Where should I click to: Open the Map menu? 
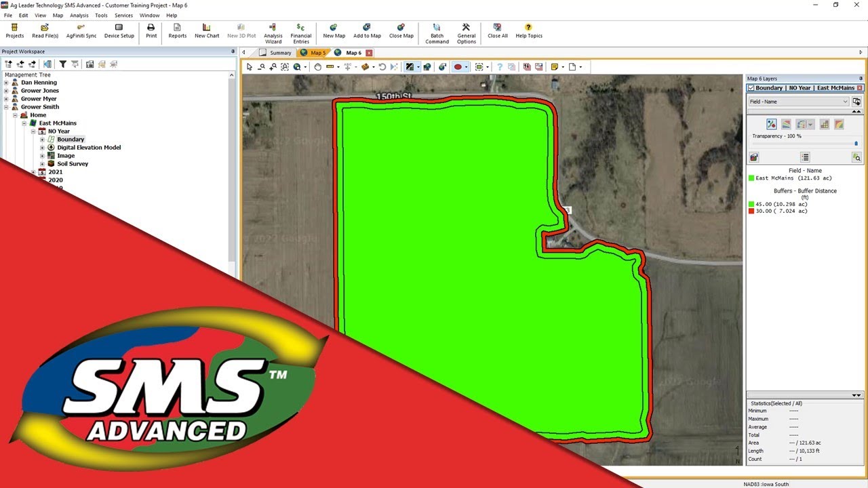click(58, 15)
